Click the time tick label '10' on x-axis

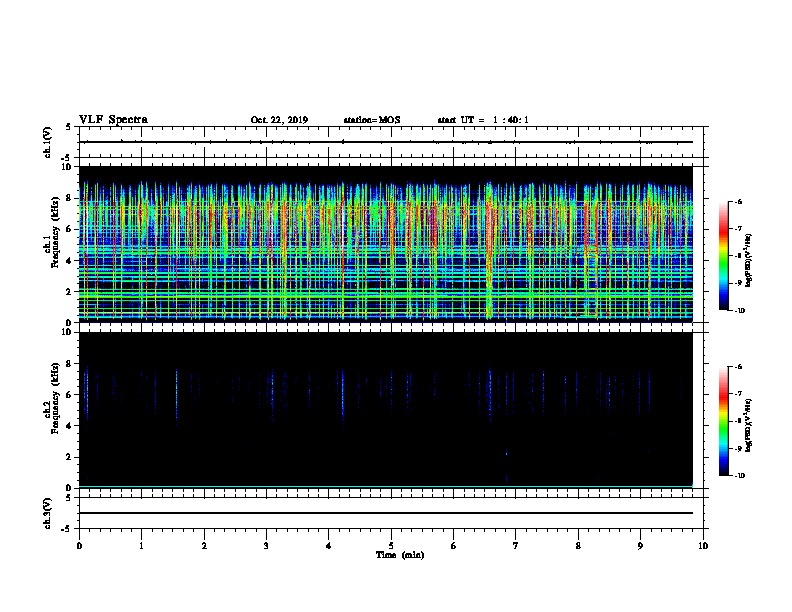point(703,546)
